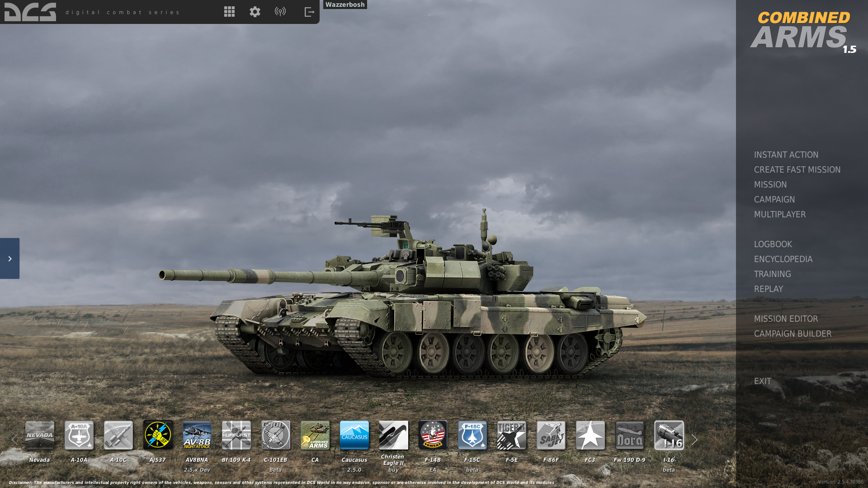Open the Logbook

tap(773, 244)
